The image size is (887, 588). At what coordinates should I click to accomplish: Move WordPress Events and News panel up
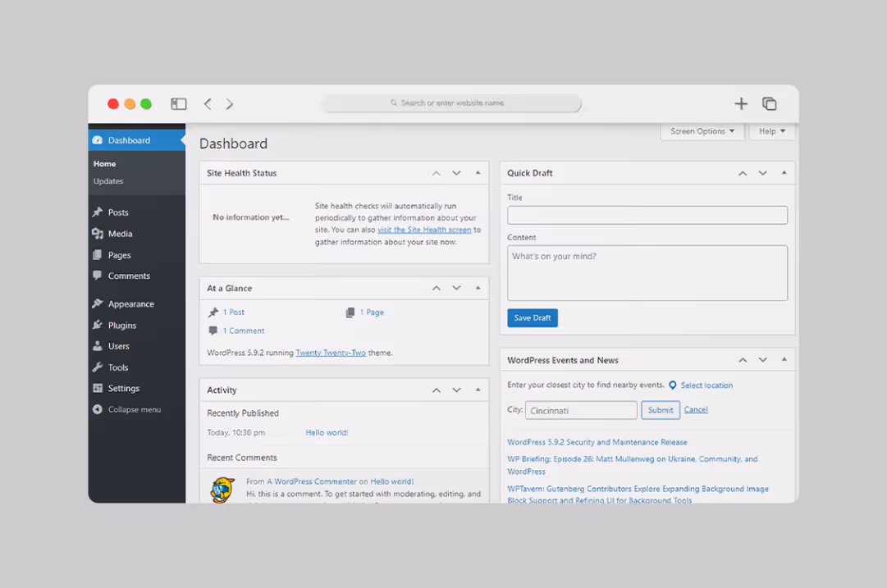click(x=743, y=360)
